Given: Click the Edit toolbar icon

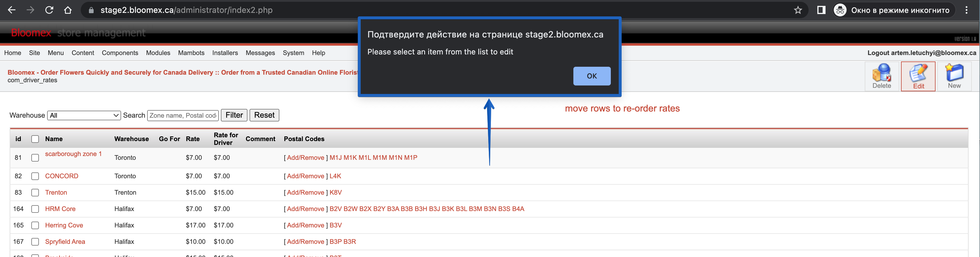Looking at the screenshot, I should pos(918,76).
